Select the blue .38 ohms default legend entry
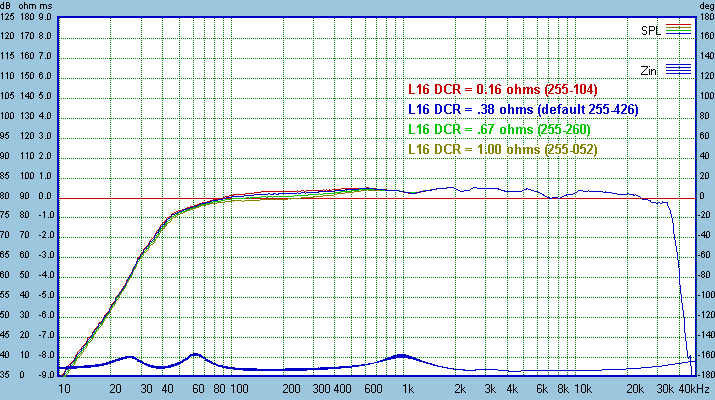This screenshot has height=400, width=715. [x=522, y=109]
